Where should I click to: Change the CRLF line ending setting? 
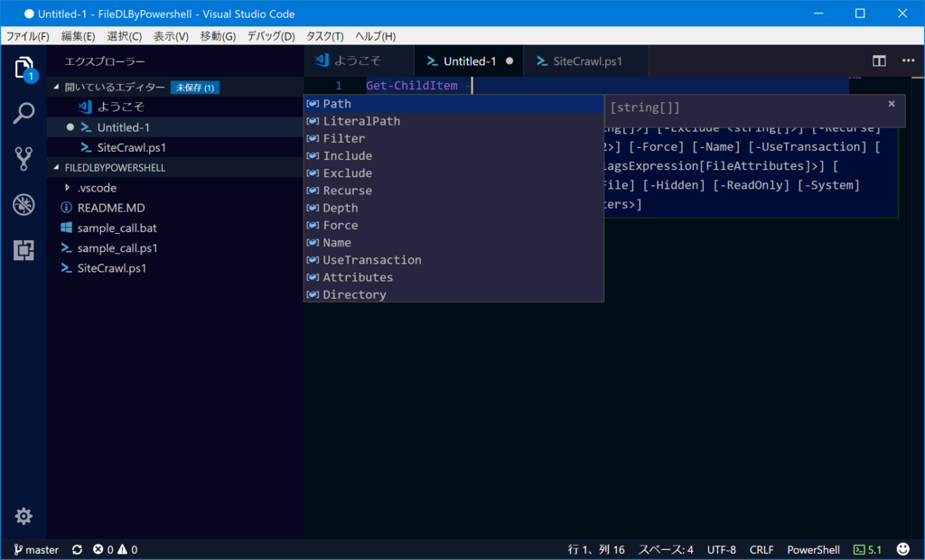(x=761, y=549)
